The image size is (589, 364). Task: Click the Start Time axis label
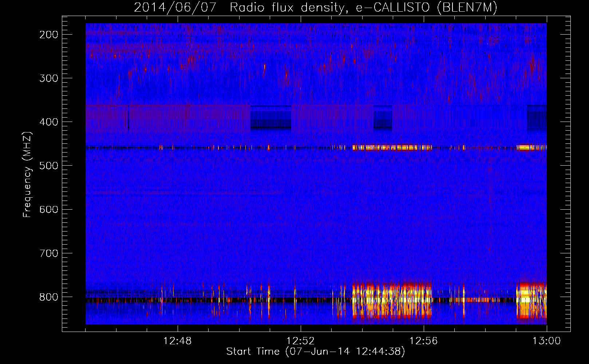click(x=316, y=352)
